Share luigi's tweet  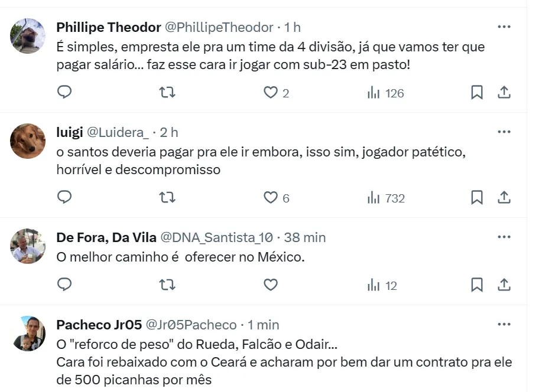tap(504, 197)
